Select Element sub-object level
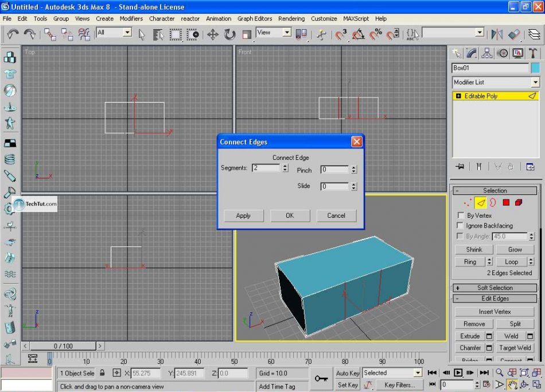Image resolution: width=545 pixels, height=392 pixels. [519, 202]
